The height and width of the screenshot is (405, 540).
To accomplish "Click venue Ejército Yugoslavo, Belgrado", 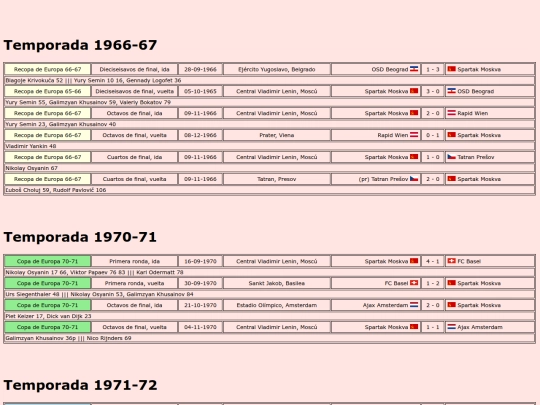I will [277, 69].
